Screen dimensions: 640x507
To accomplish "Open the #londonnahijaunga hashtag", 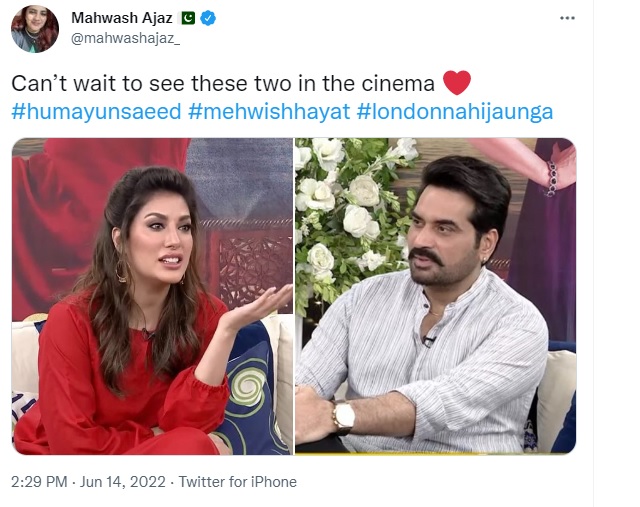I will (x=455, y=111).
